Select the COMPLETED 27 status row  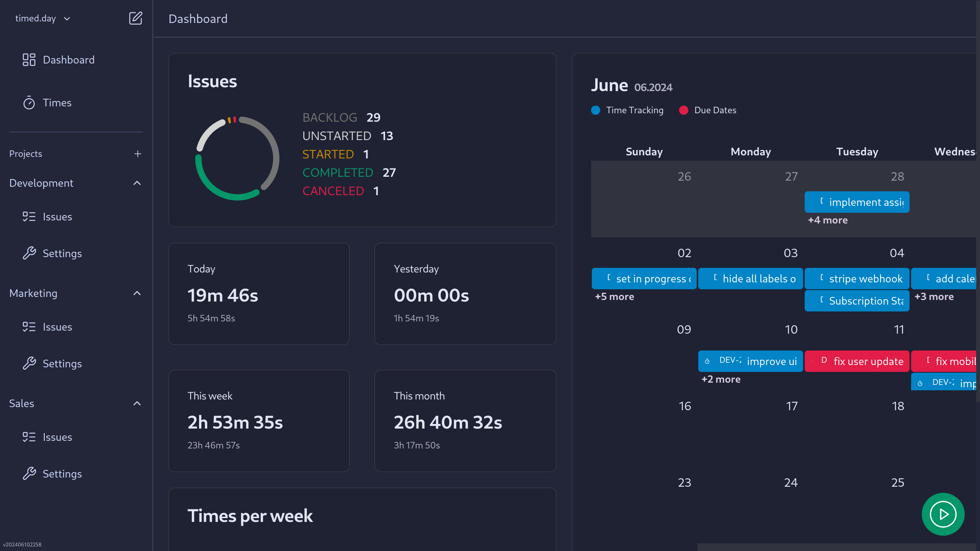(x=349, y=173)
